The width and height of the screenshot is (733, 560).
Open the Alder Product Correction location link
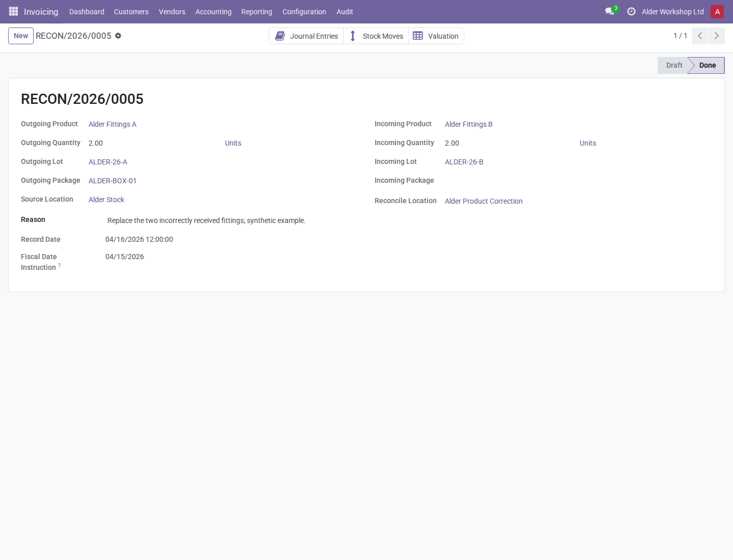484,201
